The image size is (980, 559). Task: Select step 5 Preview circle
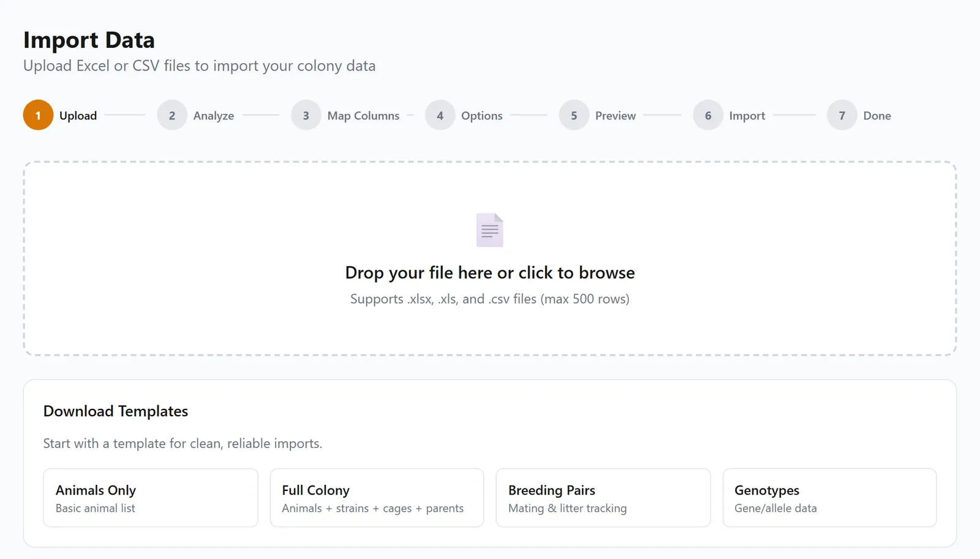pyautogui.click(x=574, y=115)
